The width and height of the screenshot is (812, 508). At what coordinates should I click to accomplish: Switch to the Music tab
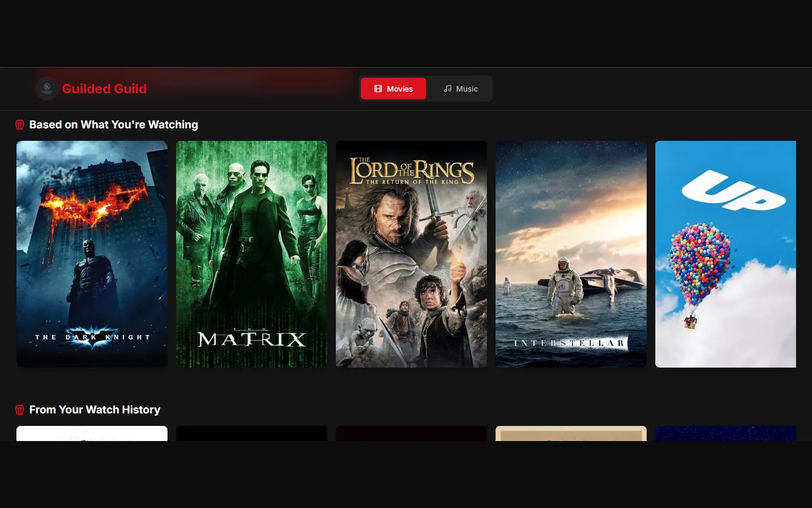tap(461, 89)
